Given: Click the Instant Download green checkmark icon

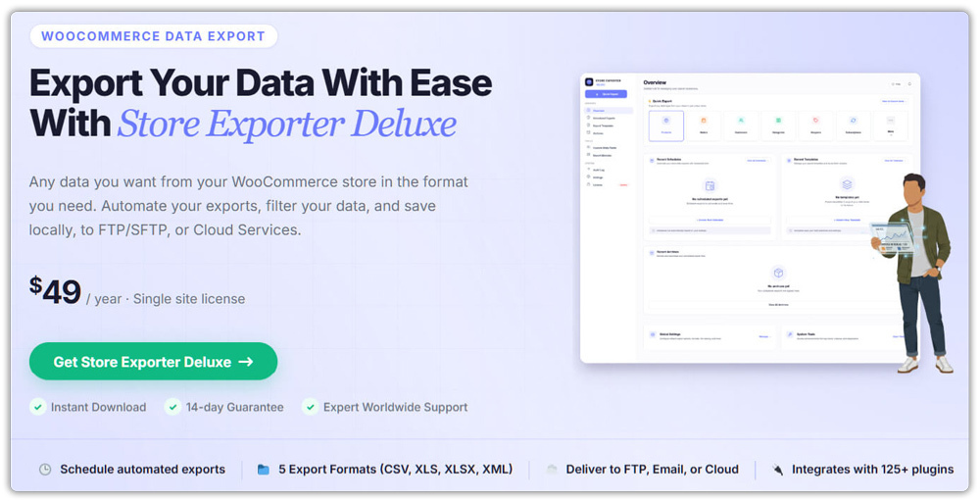Looking at the screenshot, I should 38,407.
